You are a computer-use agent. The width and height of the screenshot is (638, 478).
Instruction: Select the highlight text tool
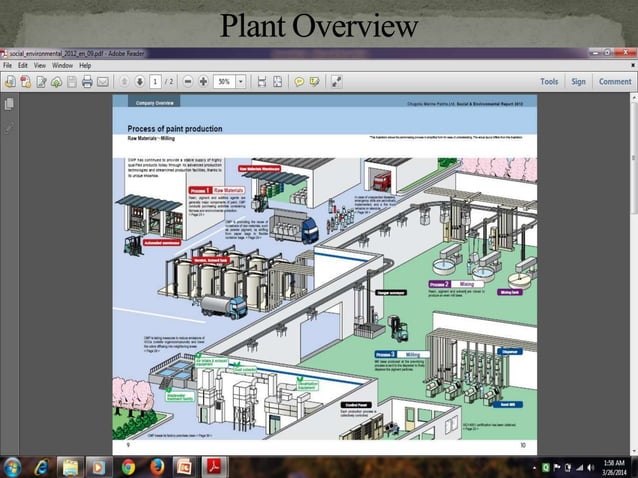click(x=315, y=81)
